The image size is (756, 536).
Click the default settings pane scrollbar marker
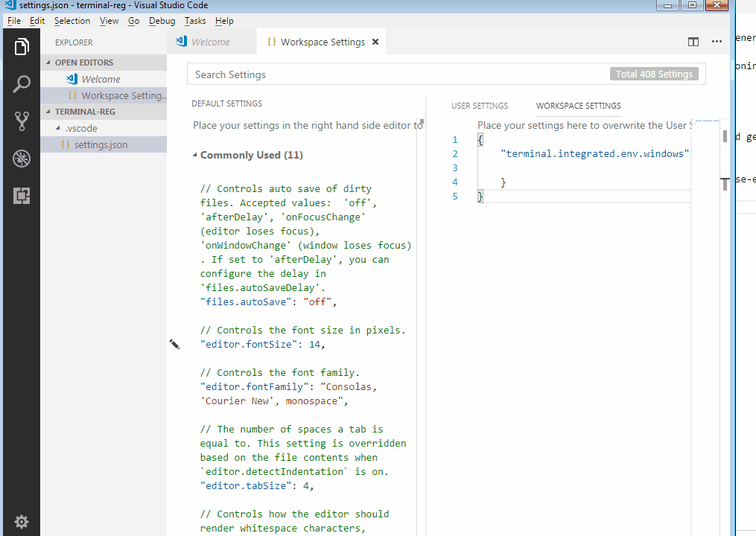[x=422, y=122]
